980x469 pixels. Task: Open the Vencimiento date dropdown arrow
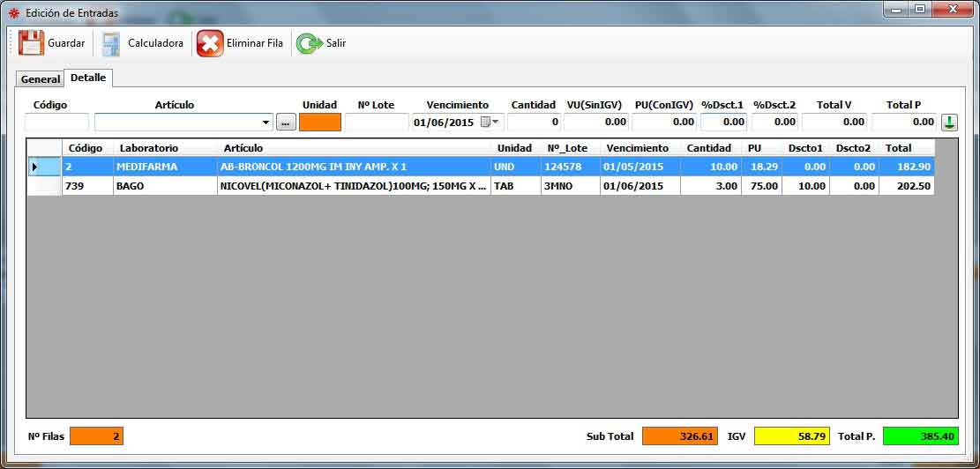click(496, 123)
